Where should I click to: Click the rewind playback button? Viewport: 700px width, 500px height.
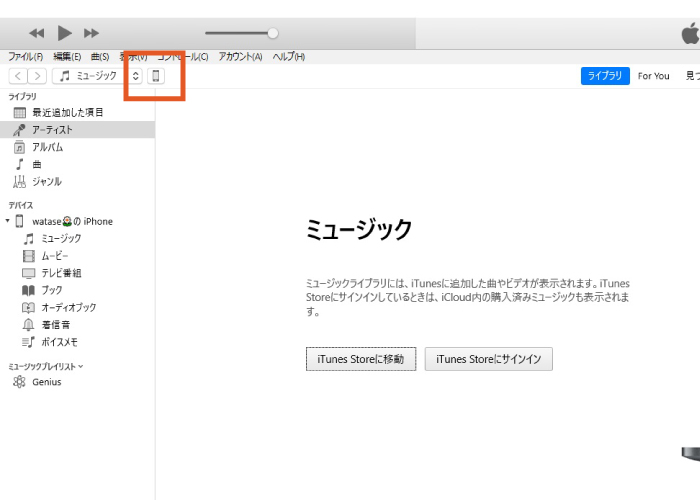point(37,33)
